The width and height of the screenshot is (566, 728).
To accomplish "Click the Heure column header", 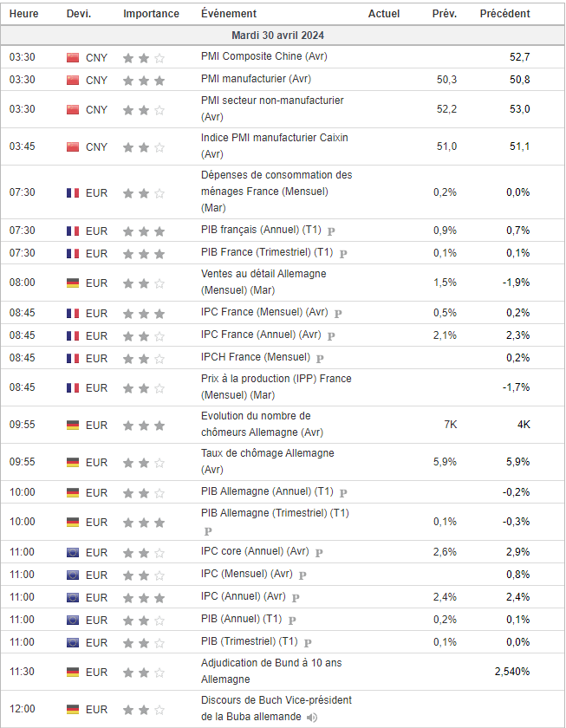I will [x=23, y=14].
